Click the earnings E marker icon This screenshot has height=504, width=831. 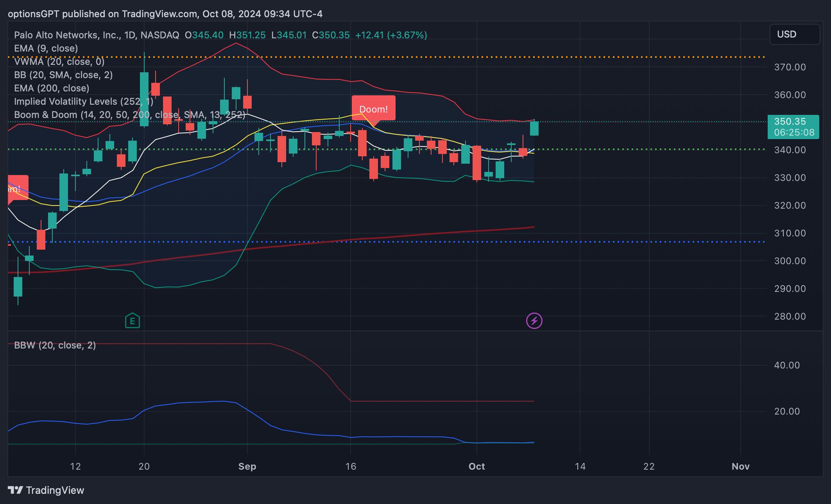point(133,321)
